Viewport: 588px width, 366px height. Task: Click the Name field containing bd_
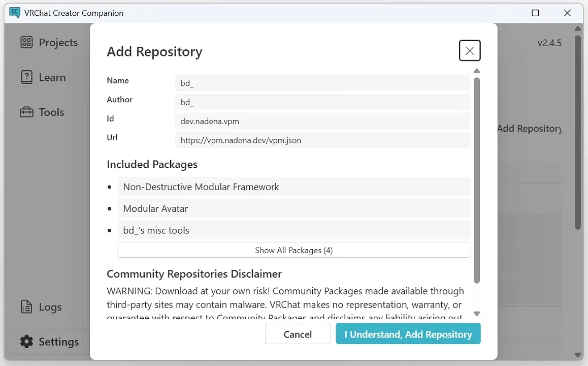[322, 83]
